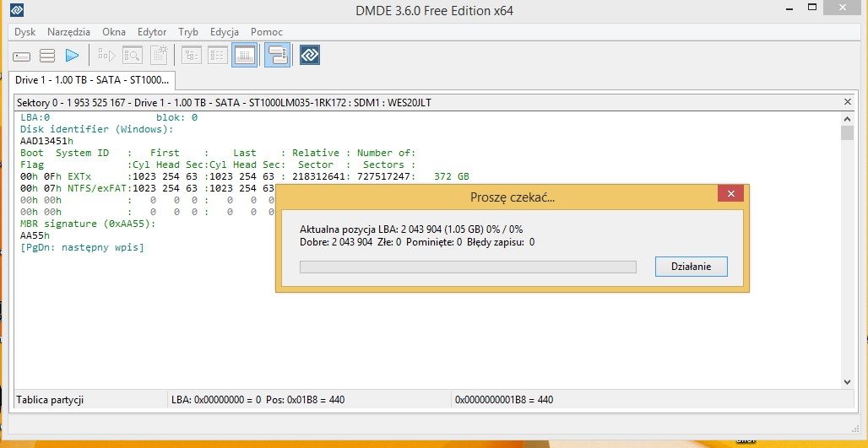Click the Disk identifier value AAD13451h
The width and height of the screenshot is (868, 448).
(46, 141)
